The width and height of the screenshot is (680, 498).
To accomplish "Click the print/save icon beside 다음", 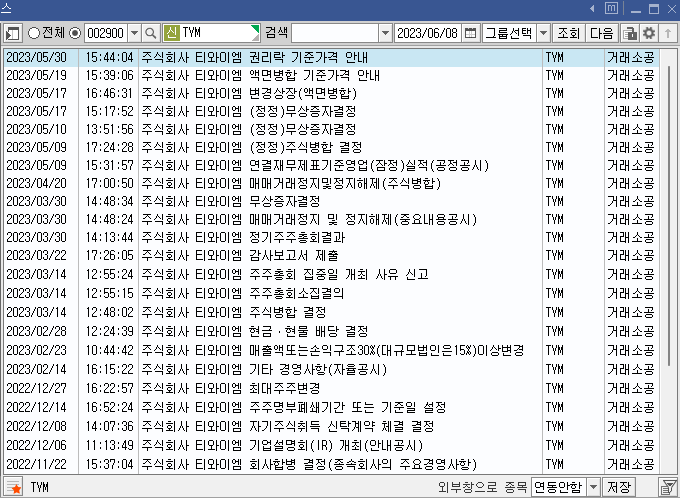I will (629, 33).
